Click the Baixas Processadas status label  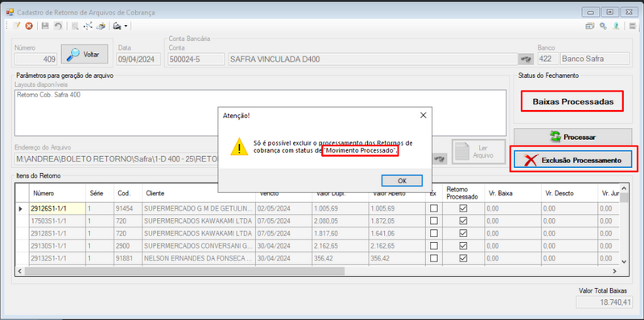572,101
